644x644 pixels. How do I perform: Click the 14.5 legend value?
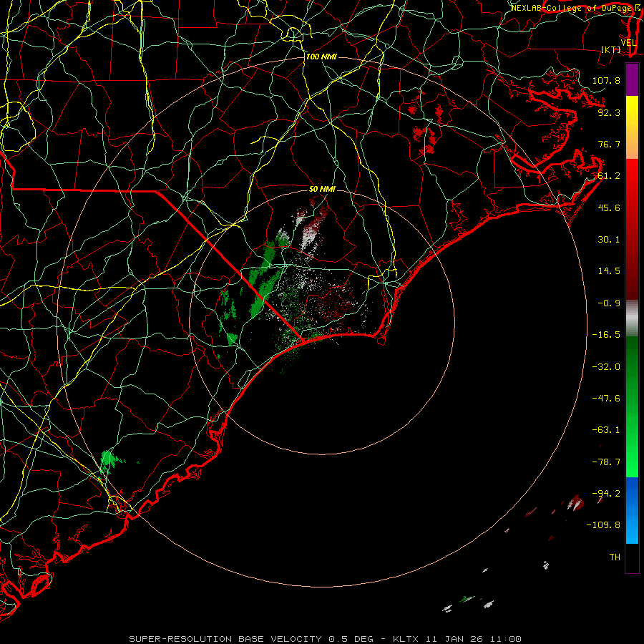tap(609, 271)
